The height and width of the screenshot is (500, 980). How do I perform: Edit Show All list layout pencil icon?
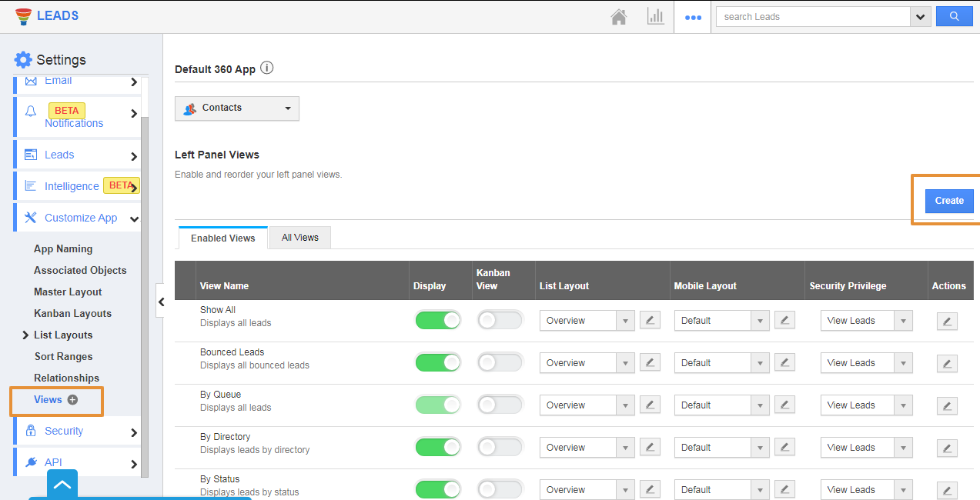click(x=650, y=321)
